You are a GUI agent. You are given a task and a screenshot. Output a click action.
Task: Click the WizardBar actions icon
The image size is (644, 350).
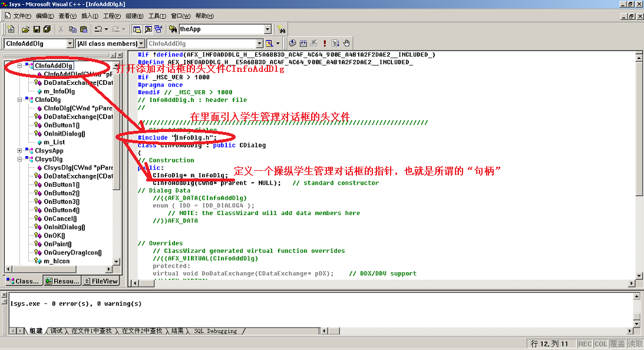[269, 43]
